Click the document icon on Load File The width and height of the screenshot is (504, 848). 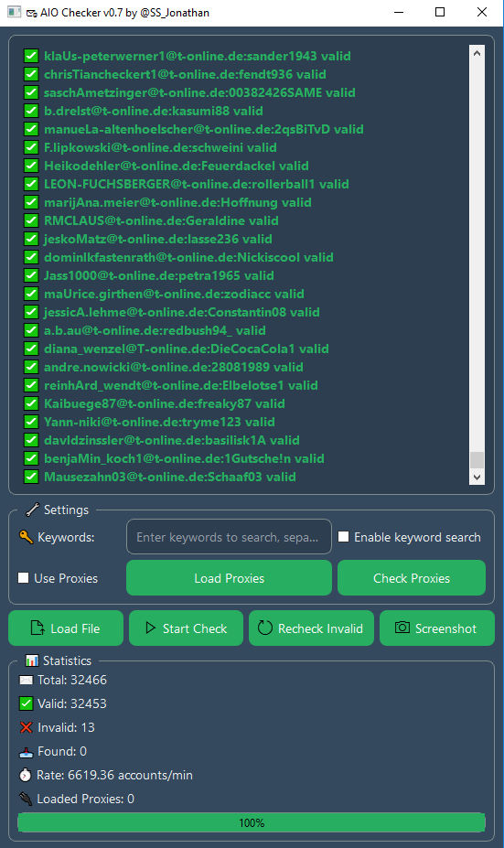(38, 628)
